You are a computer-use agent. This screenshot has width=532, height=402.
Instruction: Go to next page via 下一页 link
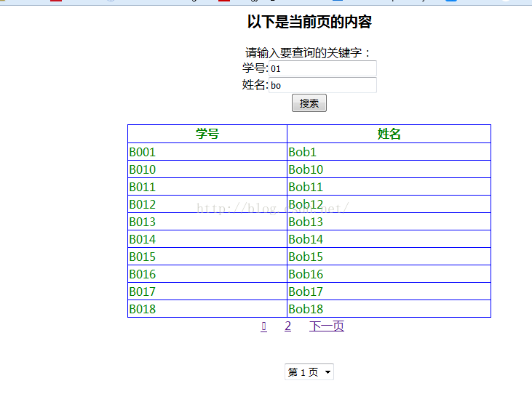[327, 326]
